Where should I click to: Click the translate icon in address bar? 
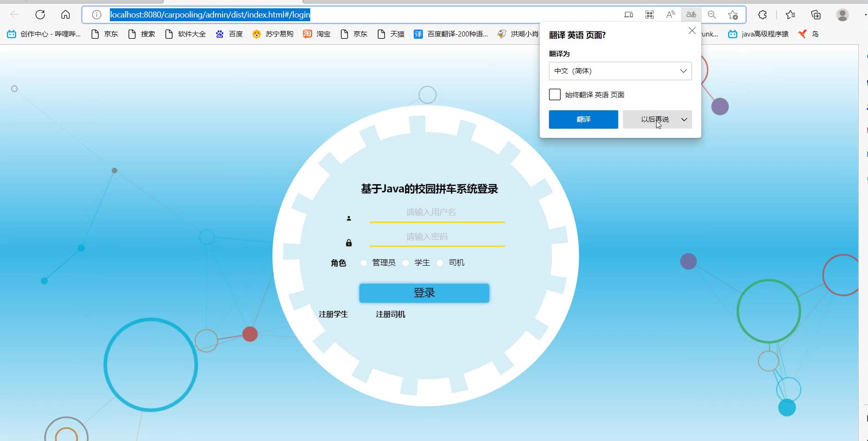click(x=691, y=15)
